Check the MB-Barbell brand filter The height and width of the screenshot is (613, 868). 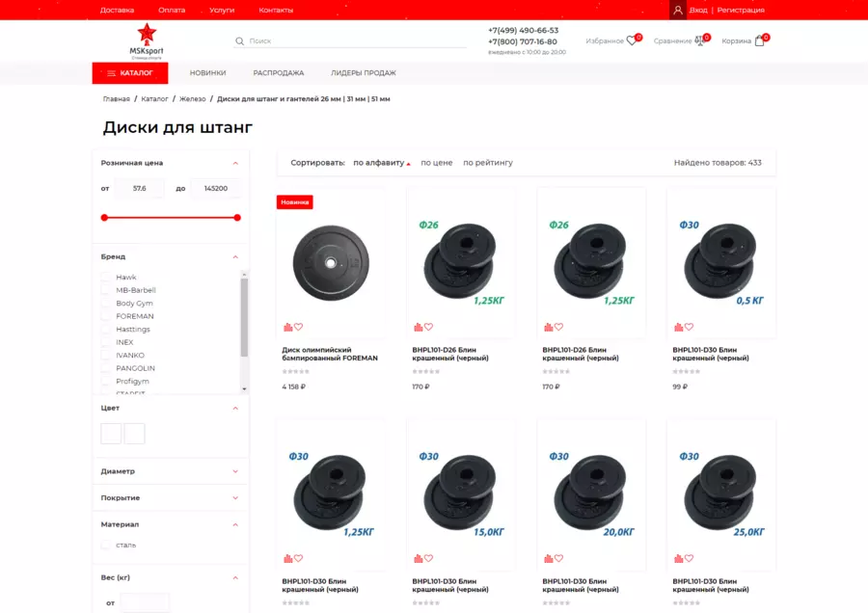tap(106, 290)
